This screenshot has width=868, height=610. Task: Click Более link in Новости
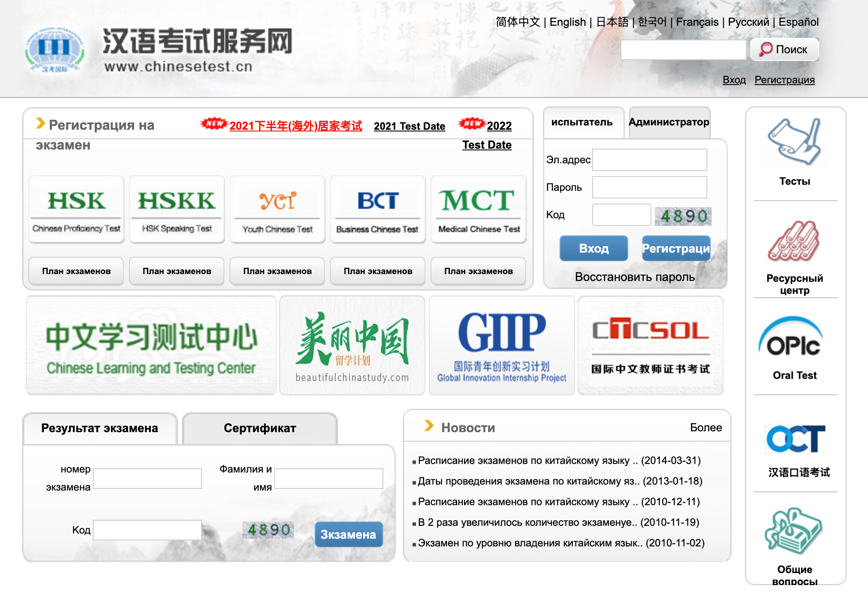(x=706, y=427)
